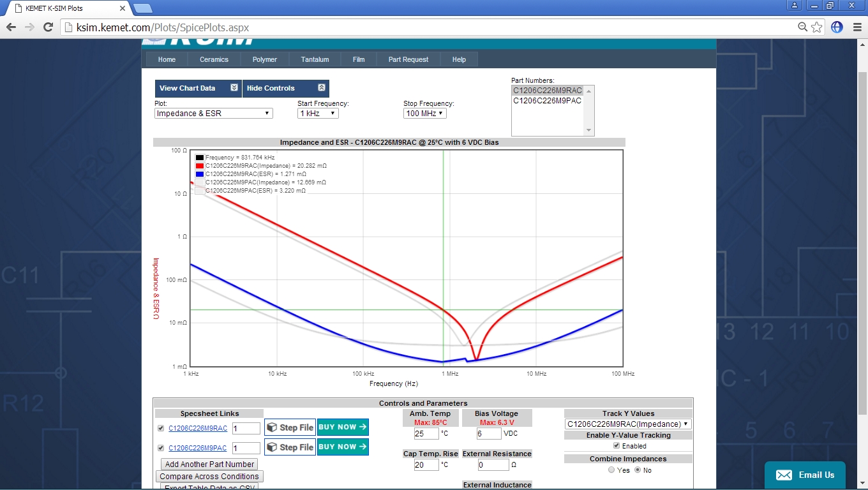The height and width of the screenshot is (490, 868).
Task: Open the Help menu
Action: [x=459, y=59]
